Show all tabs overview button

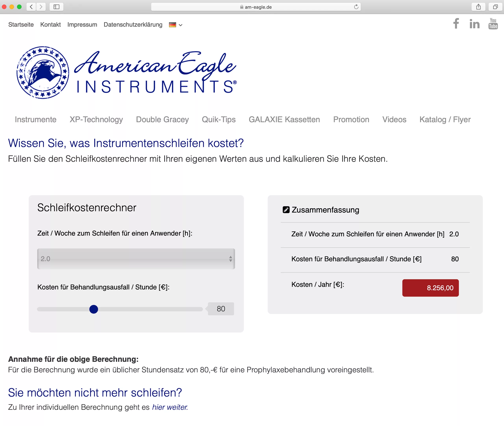pyautogui.click(x=495, y=7)
